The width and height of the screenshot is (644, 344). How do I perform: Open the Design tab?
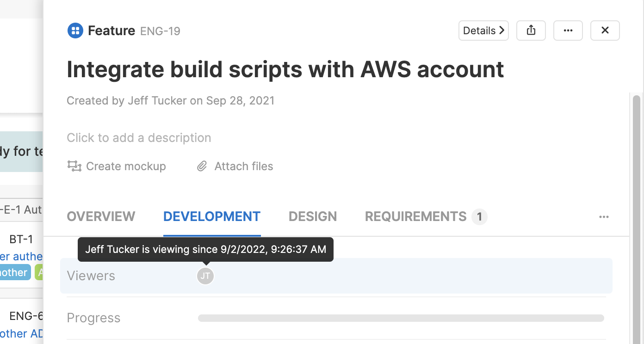coord(313,216)
